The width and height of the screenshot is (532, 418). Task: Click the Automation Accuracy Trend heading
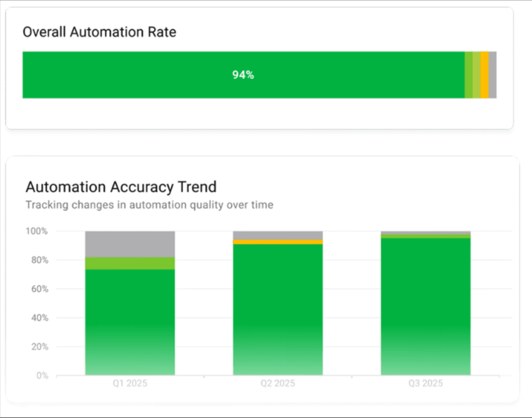tap(121, 187)
